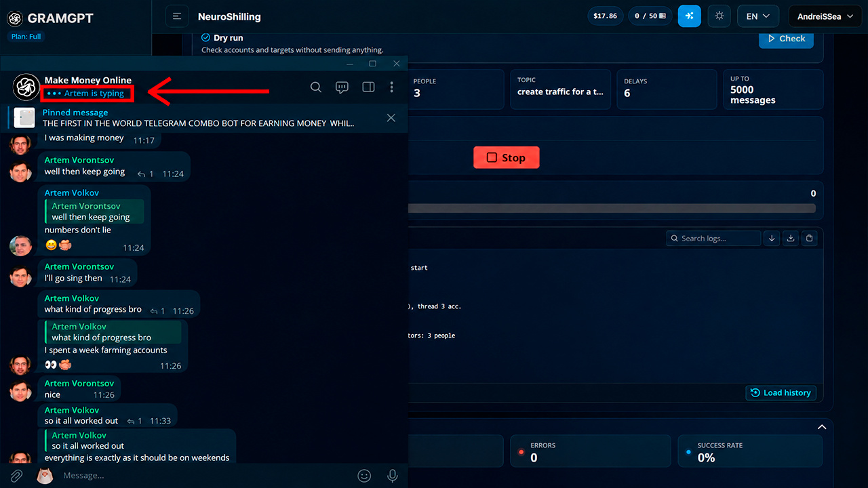Image resolution: width=868 pixels, height=488 pixels.
Task: Click sender name above 'nice' message
Action: [79, 383]
